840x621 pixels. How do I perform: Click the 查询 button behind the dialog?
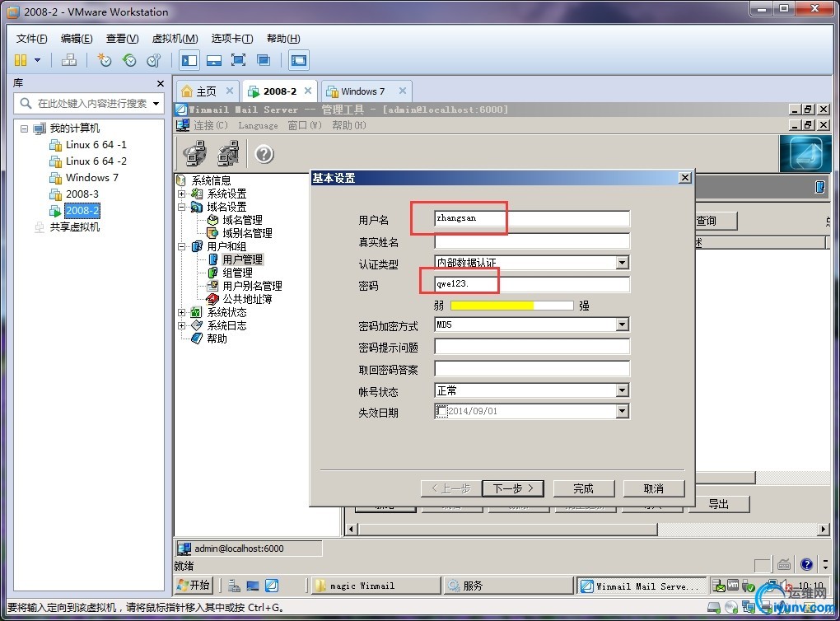[x=716, y=221]
